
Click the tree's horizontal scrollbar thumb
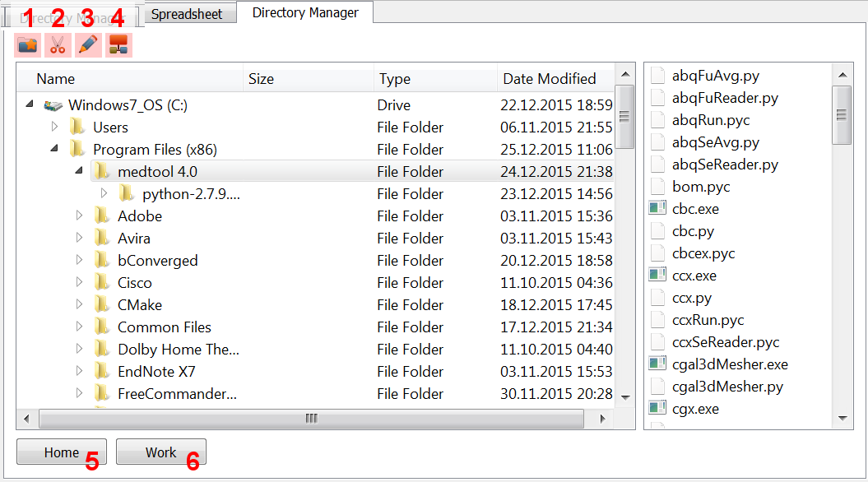(x=311, y=419)
